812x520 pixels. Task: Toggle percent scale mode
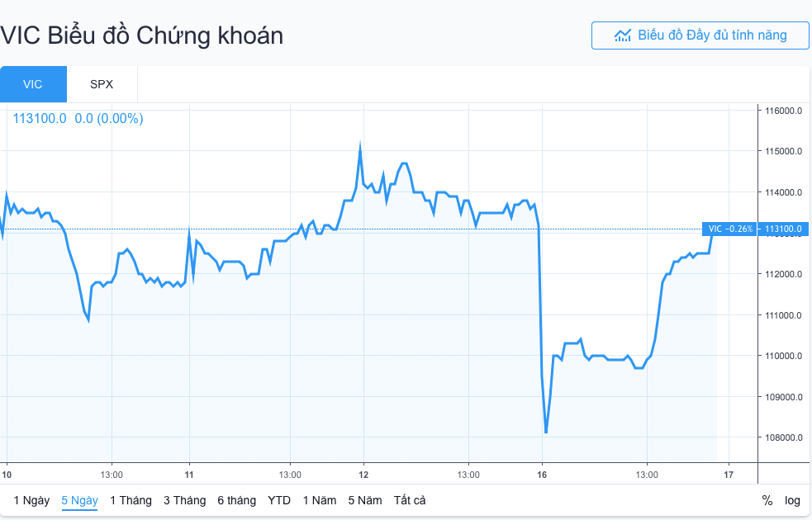[x=767, y=500]
